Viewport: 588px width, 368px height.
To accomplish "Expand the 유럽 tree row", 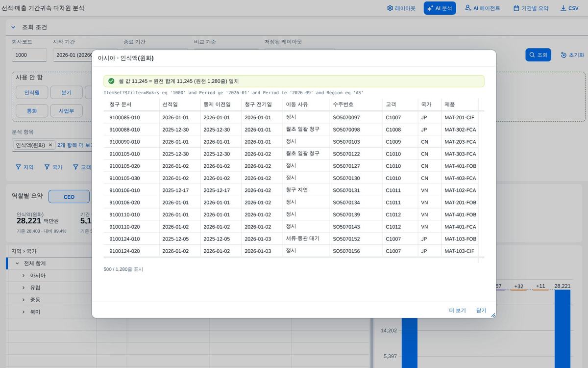I will click(24, 288).
